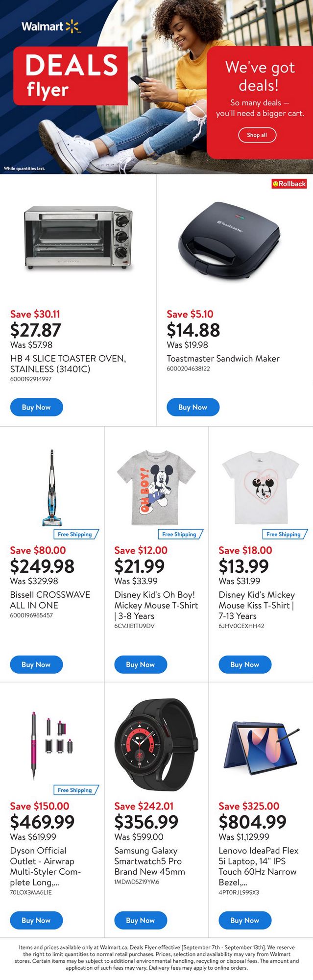Click the Bissell Crosswave vacuum image
Screen dimensions: 313x980
coord(52,488)
